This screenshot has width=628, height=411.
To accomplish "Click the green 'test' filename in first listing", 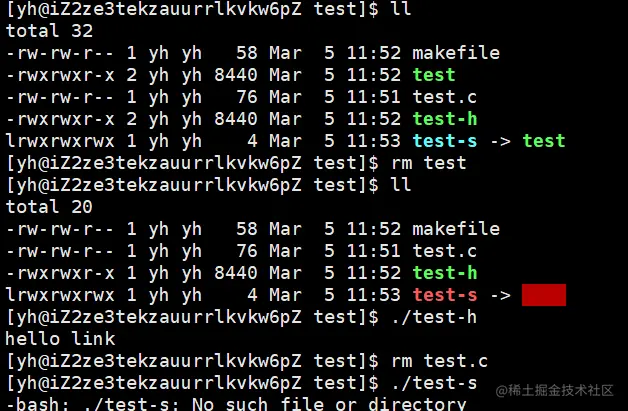I will pyautogui.click(x=434, y=75).
